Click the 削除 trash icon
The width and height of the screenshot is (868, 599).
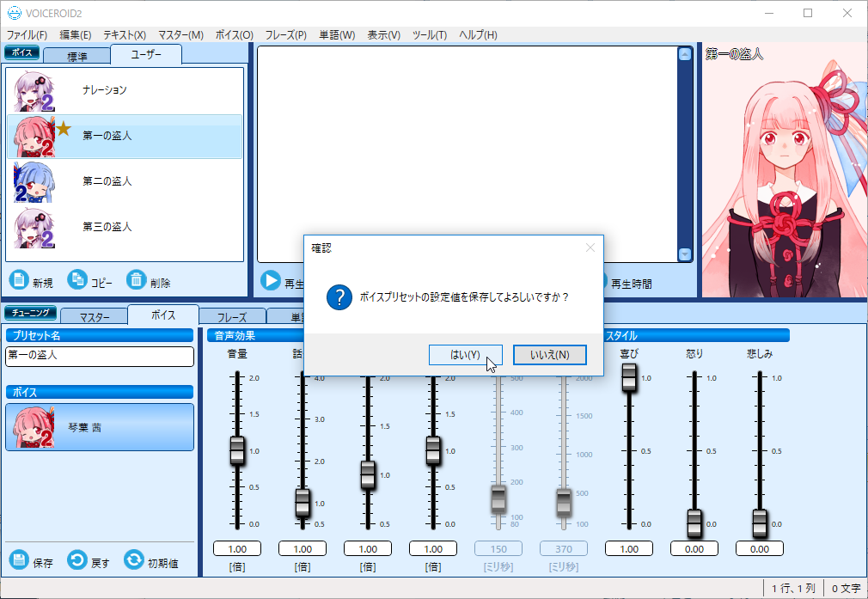point(136,279)
